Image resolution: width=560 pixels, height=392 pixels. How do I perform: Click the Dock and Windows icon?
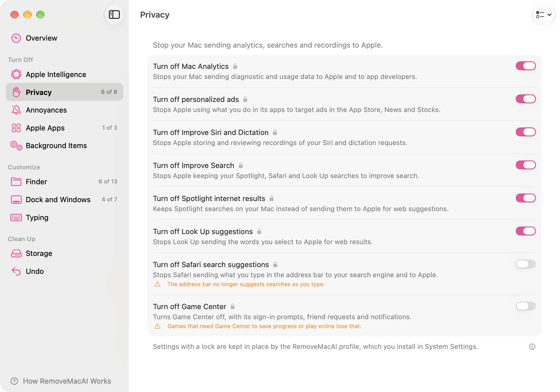[16, 200]
